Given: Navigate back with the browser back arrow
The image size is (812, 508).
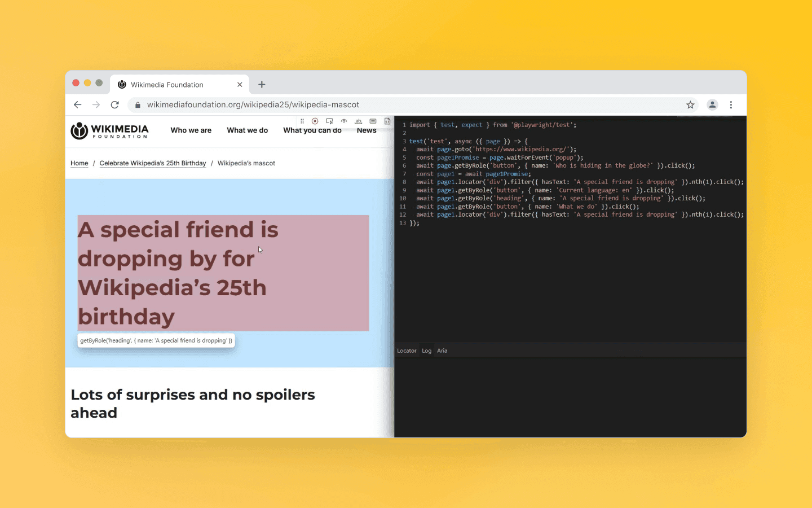Looking at the screenshot, I should coord(77,104).
